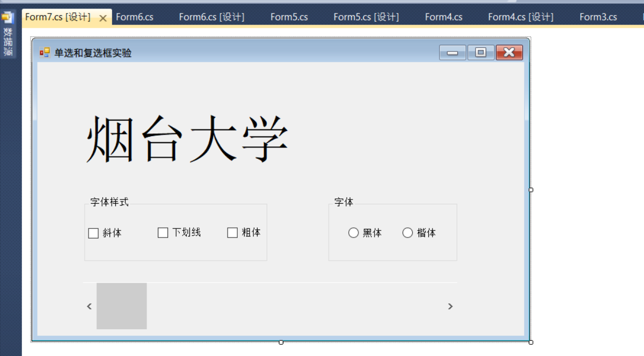Click the red close button on the designed form
This screenshot has width=644, height=356.
pyautogui.click(x=509, y=52)
